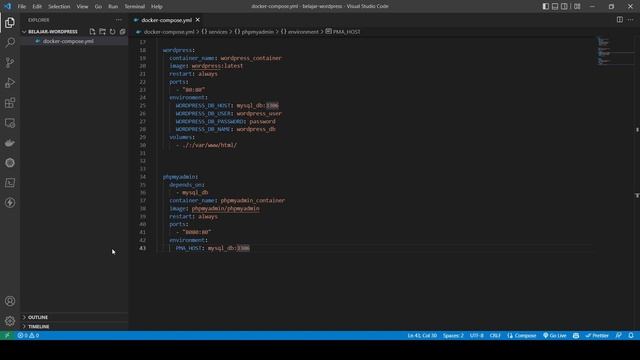Click the feedback icon in status bar
Viewport: 640px width, 360px height.
[x=619, y=336]
